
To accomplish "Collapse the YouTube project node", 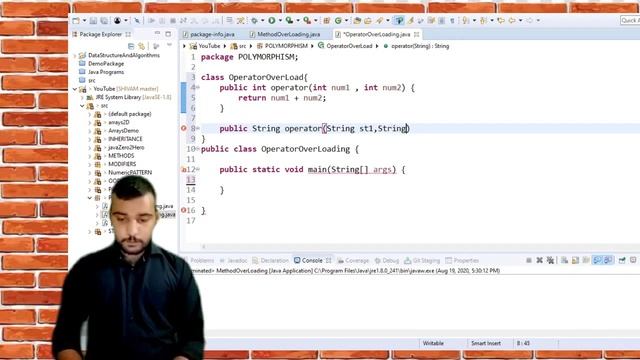I will 75,89.
